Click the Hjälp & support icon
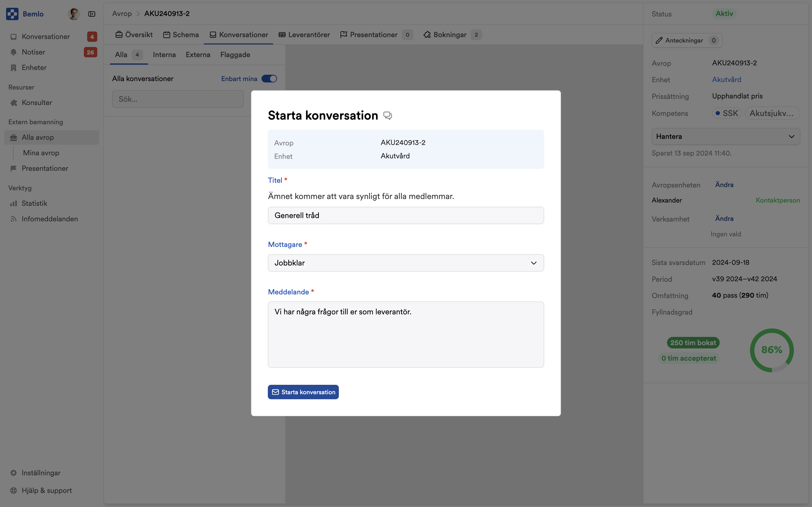Viewport: 812px width, 507px height. [x=13, y=490]
